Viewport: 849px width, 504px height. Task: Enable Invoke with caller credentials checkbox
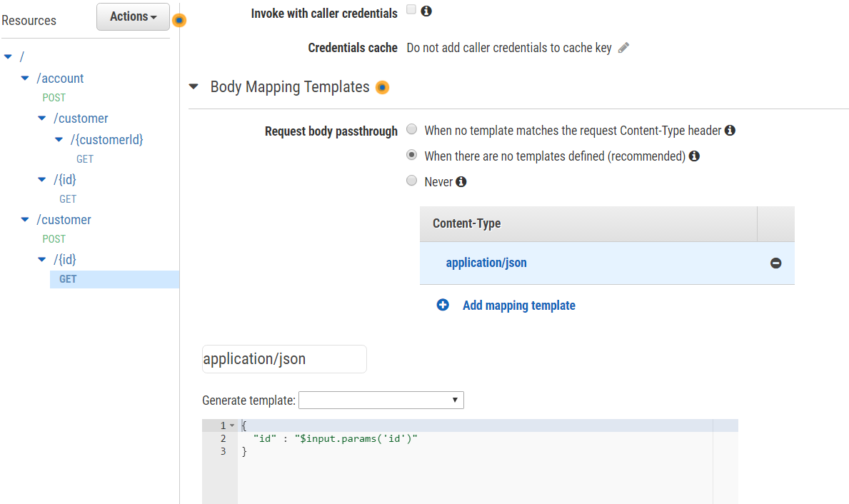[411, 10]
